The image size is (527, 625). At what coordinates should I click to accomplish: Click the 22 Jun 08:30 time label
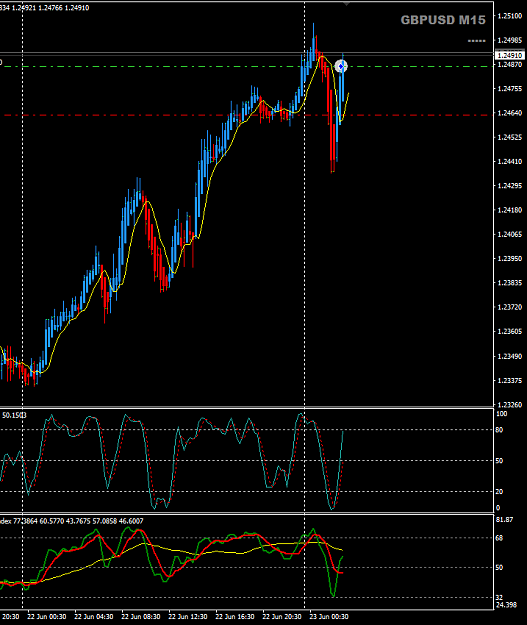[x=141, y=617]
